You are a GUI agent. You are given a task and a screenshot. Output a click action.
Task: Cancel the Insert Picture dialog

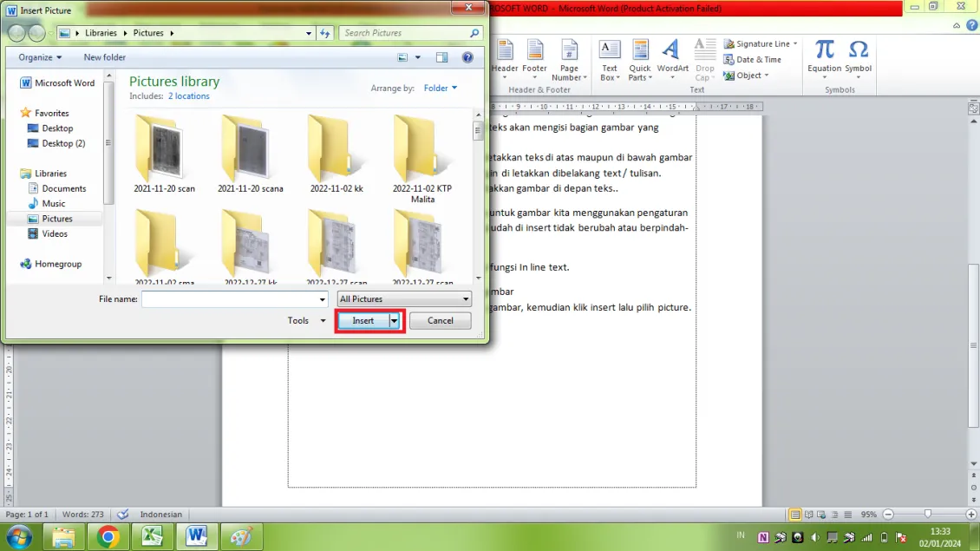[x=440, y=321]
